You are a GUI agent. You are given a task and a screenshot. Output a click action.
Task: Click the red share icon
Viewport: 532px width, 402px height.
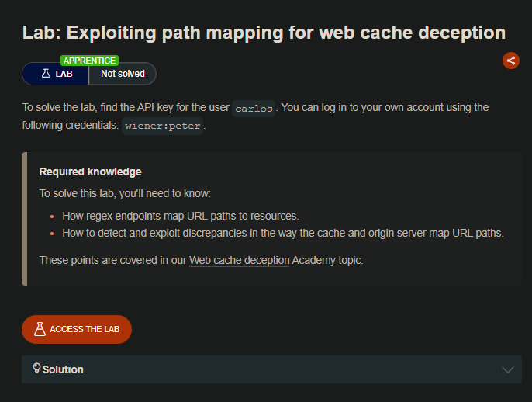click(x=510, y=61)
